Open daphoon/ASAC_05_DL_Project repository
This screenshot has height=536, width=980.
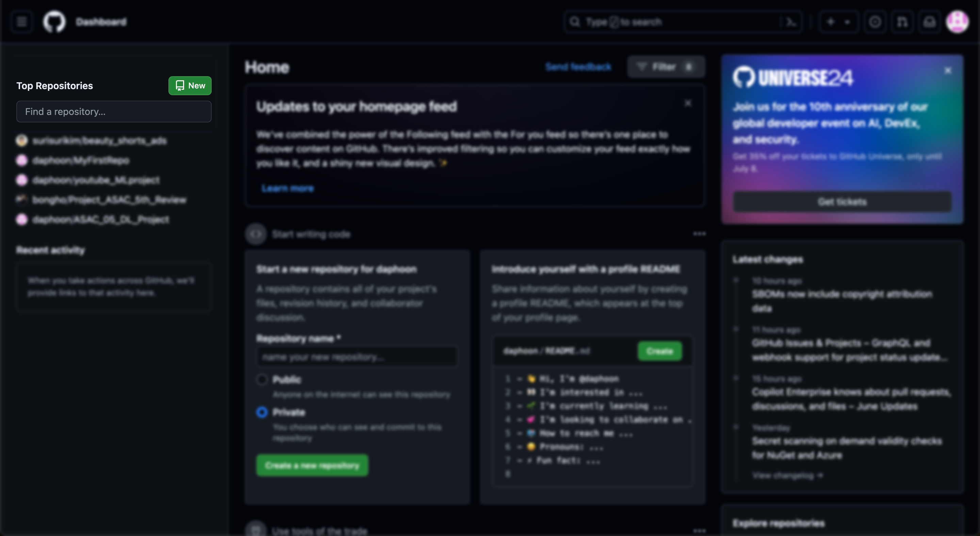(x=101, y=220)
